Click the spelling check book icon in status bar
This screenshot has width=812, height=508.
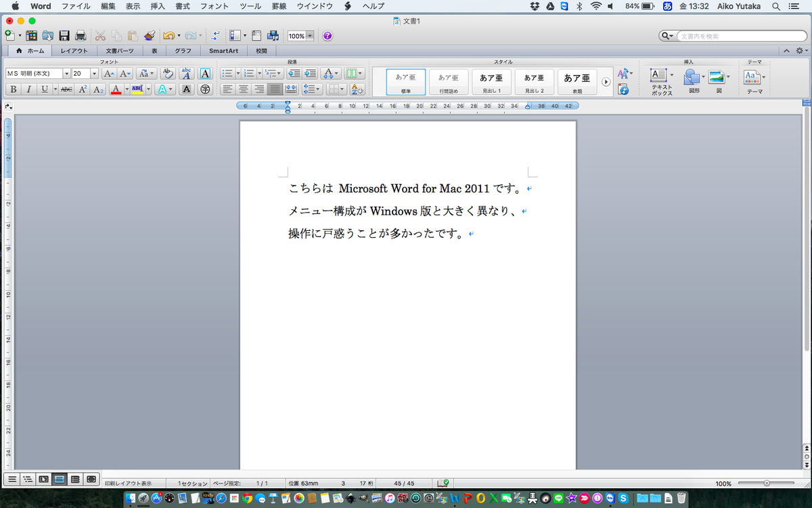point(443,484)
